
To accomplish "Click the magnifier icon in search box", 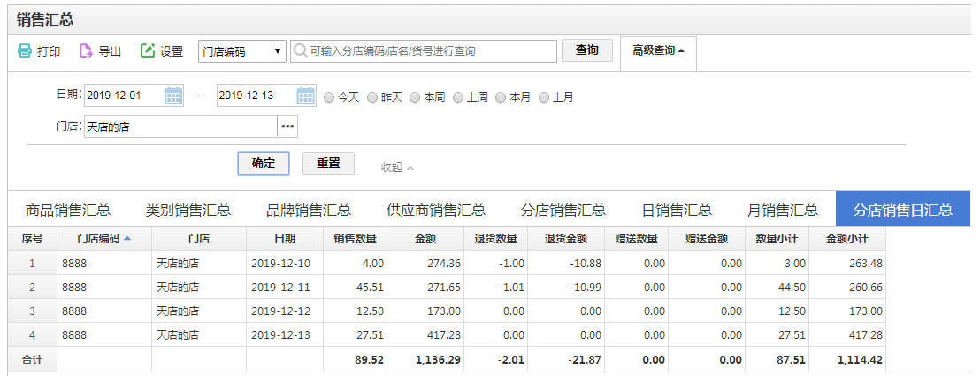I will coord(301,51).
